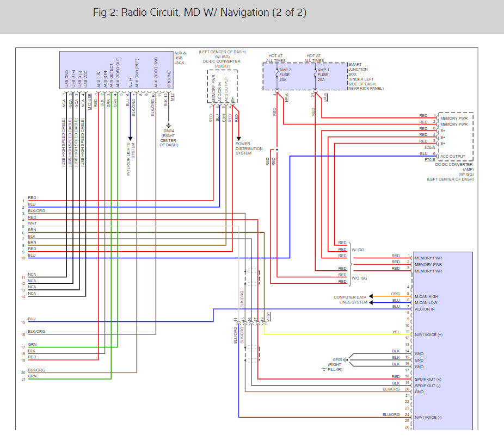This screenshot has height=441, width=504.
Task: Click the "USB GND" pin label
Action: click(67, 79)
